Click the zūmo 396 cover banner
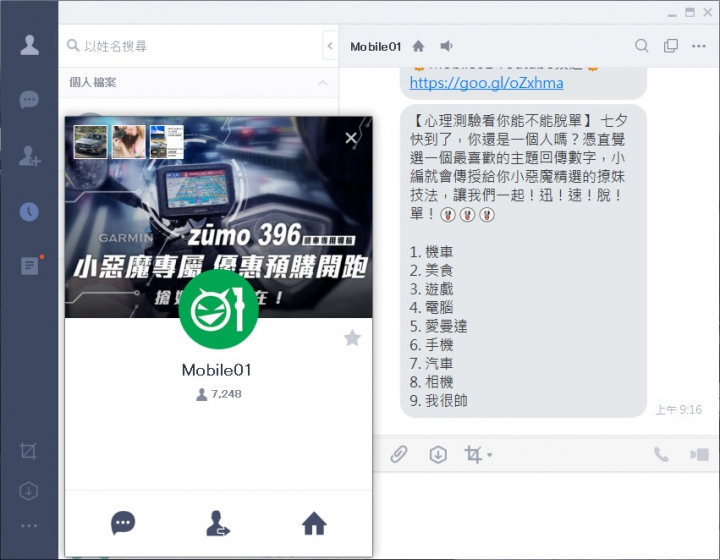 pyautogui.click(x=219, y=217)
